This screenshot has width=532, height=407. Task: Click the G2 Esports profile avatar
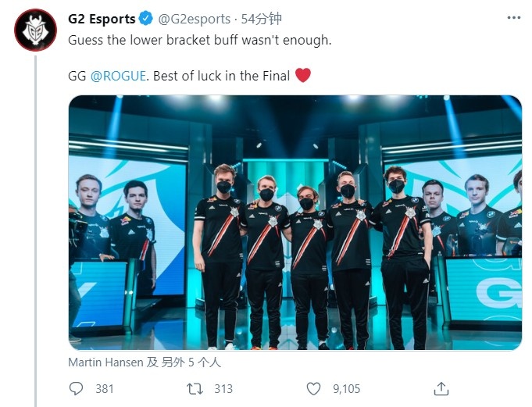coord(35,30)
